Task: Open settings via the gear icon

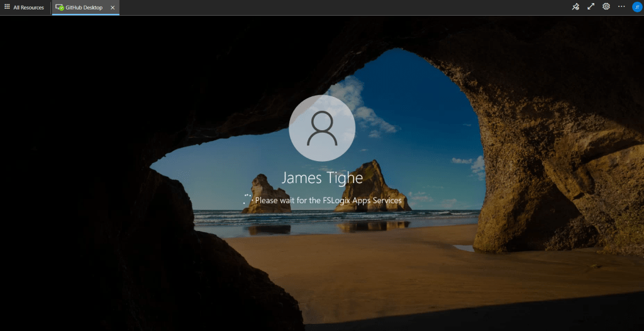Action: [606, 6]
